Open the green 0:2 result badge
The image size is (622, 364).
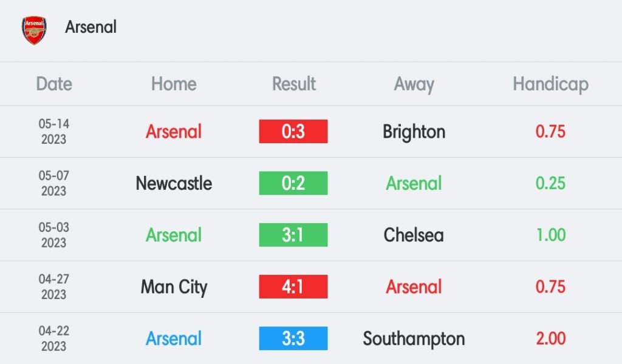293,183
